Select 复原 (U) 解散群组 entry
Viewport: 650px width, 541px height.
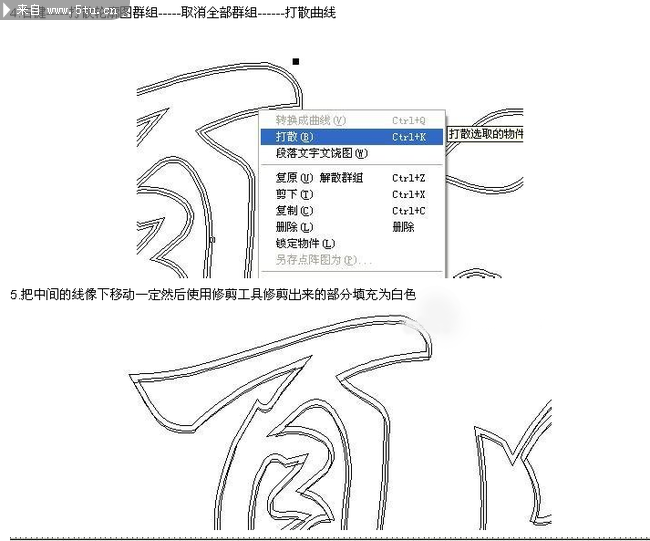pos(352,178)
